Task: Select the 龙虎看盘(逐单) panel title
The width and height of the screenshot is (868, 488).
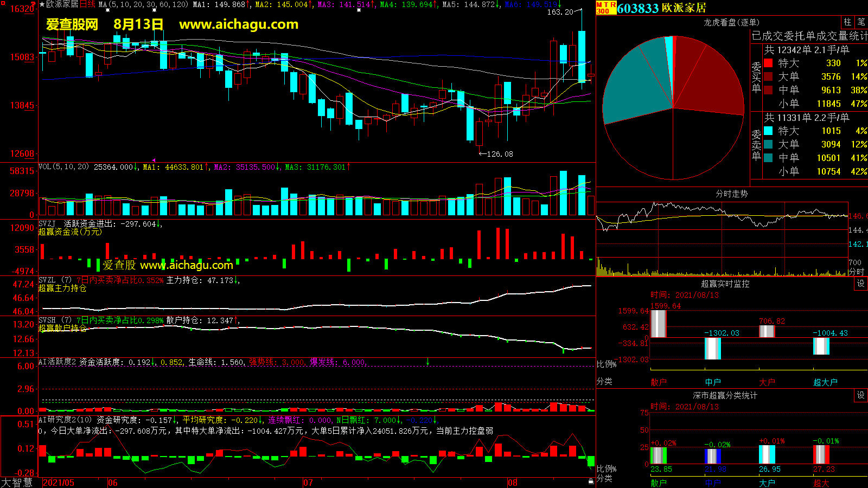Action: [731, 22]
